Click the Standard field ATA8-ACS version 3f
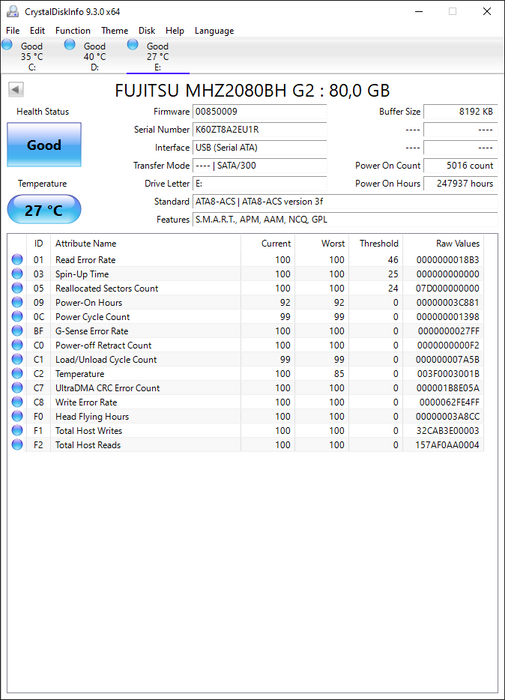 (x=345, y=201)
